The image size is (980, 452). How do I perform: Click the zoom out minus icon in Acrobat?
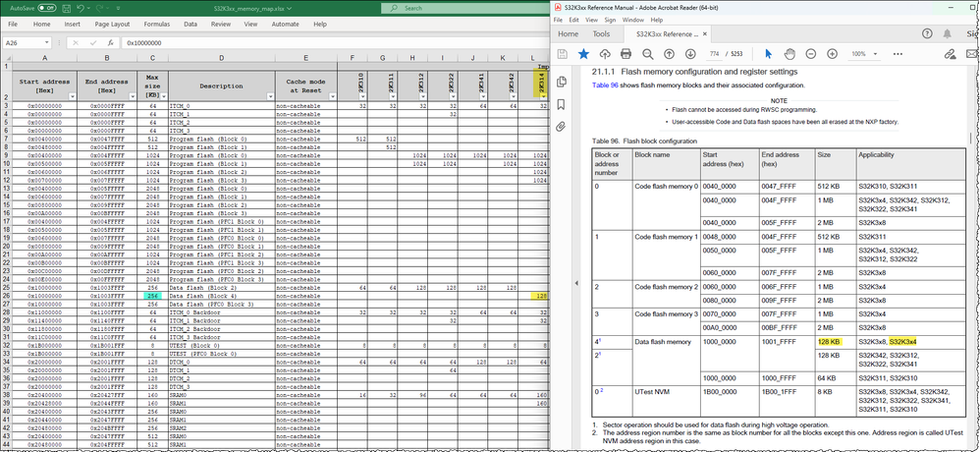[811, 54]
